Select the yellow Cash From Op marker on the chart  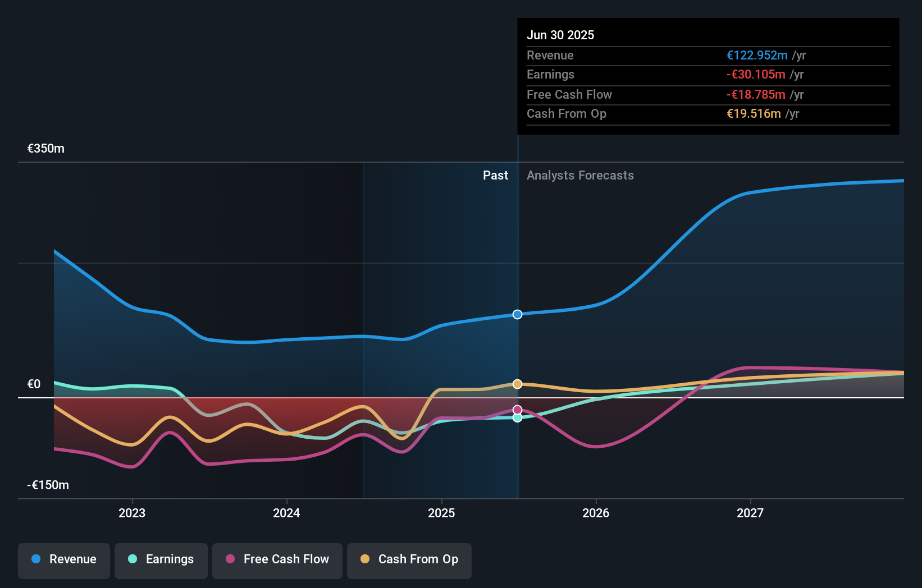(x=517, y=384)
